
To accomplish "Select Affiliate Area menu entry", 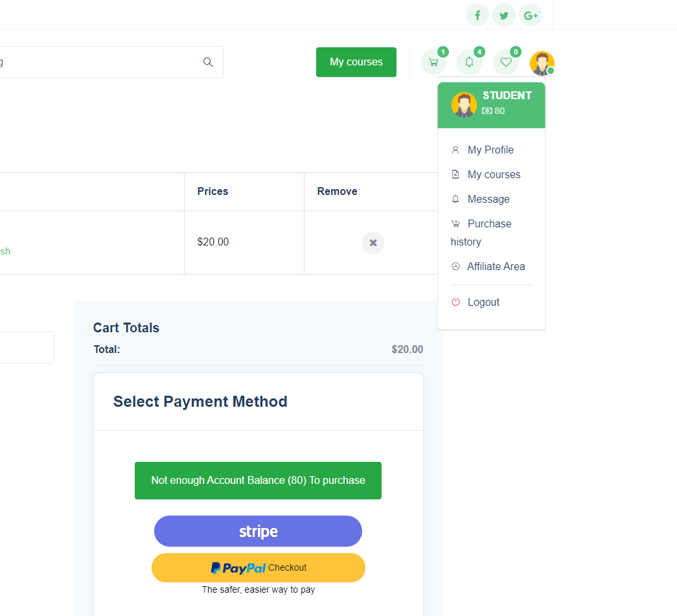I will 496,266.
